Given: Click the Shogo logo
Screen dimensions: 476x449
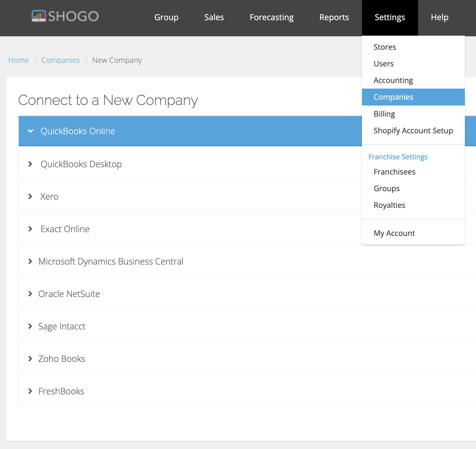Looking at the screenshot, I should 65,16.
